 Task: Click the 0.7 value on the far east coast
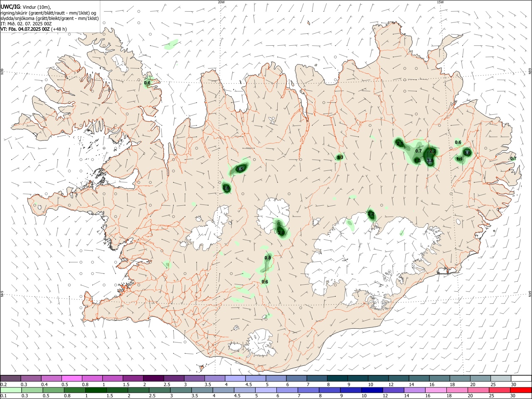[513, 158]
